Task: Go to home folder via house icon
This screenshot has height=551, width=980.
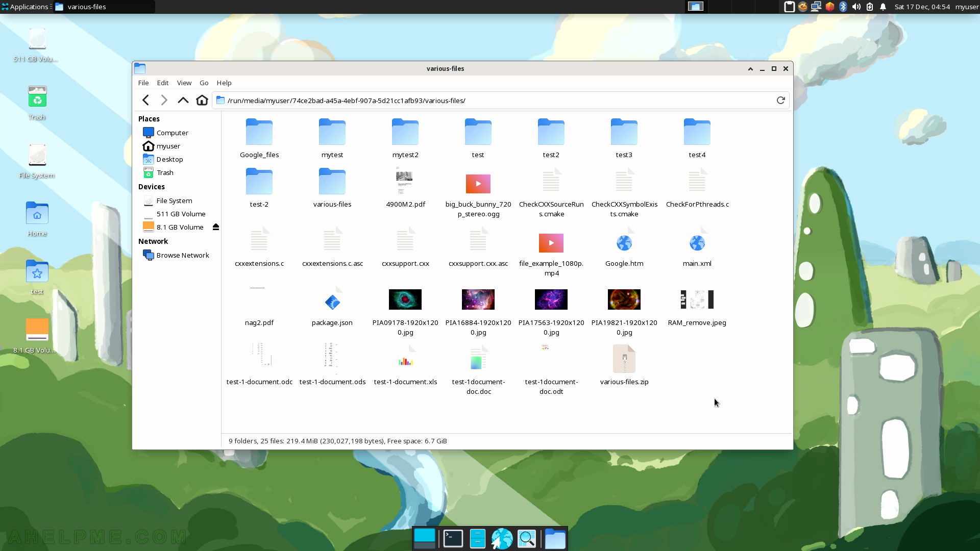Action: pos(202,101)
